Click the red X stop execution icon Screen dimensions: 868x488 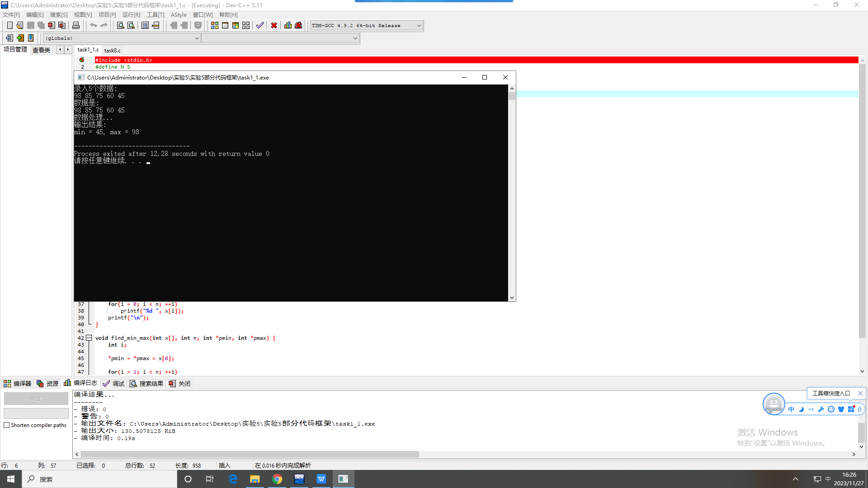[274, 25]
